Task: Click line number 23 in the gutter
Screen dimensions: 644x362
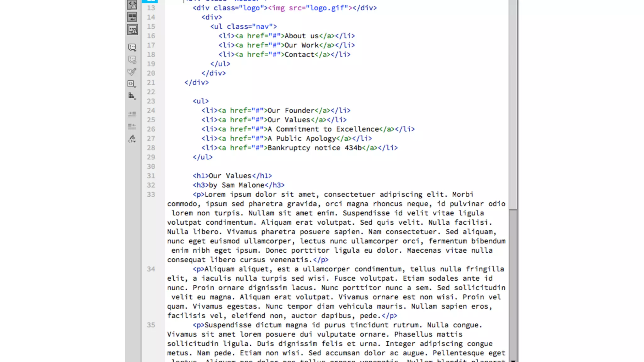Action: 151,101
